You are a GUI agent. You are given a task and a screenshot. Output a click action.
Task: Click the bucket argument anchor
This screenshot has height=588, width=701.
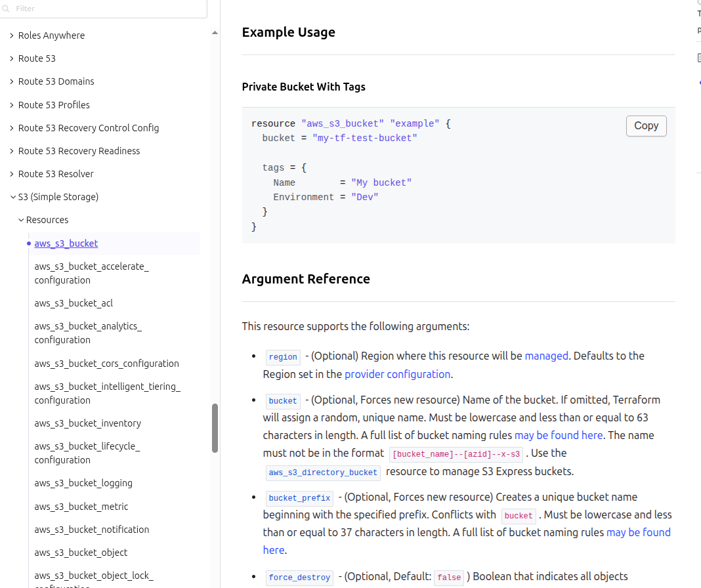pyautogui.click(x=282, y=401)
